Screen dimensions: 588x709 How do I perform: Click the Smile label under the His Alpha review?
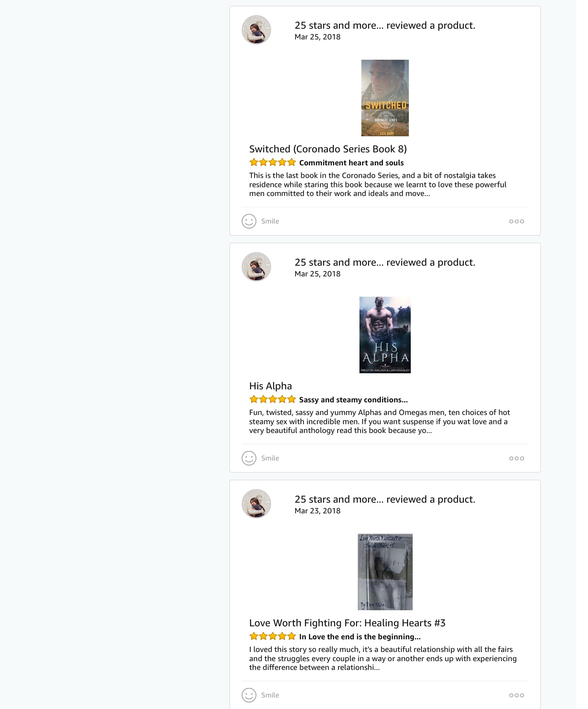pyautogui.click(x=270, y=458)
